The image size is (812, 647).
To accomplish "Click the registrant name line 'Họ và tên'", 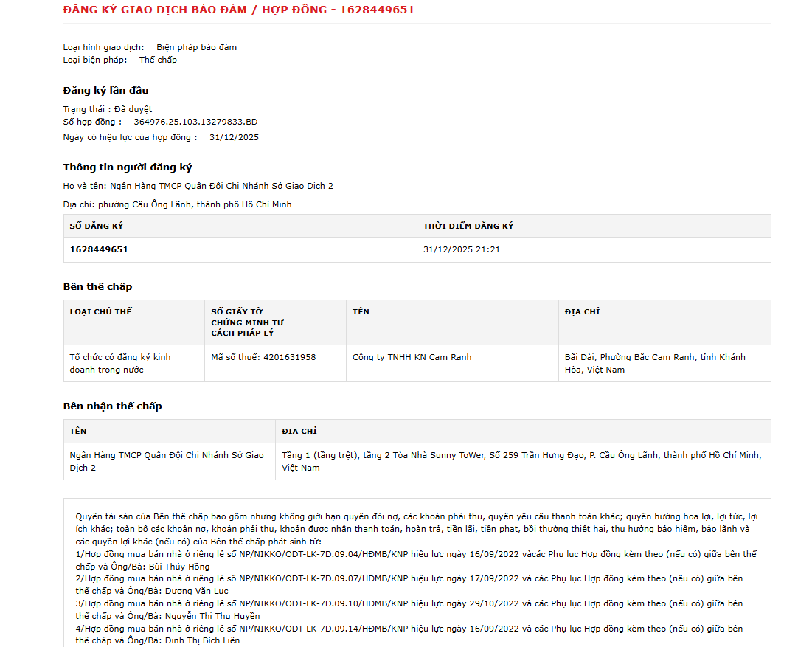I will [198, 186].
